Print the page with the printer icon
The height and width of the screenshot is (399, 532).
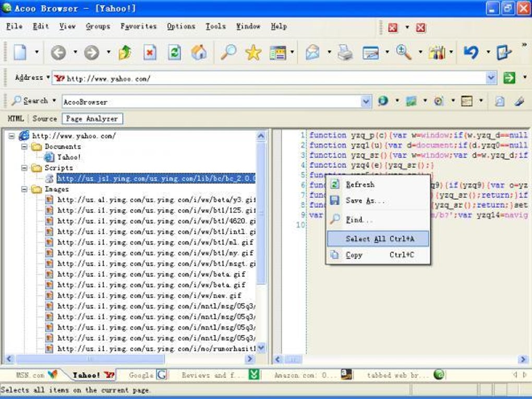point(345,53)
